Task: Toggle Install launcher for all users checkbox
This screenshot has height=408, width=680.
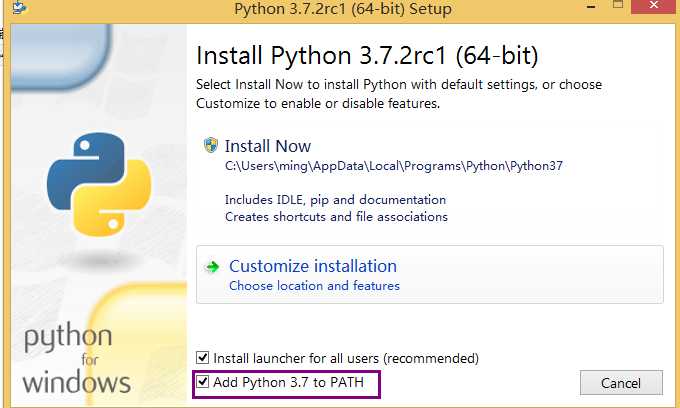Action: [203, 358]
